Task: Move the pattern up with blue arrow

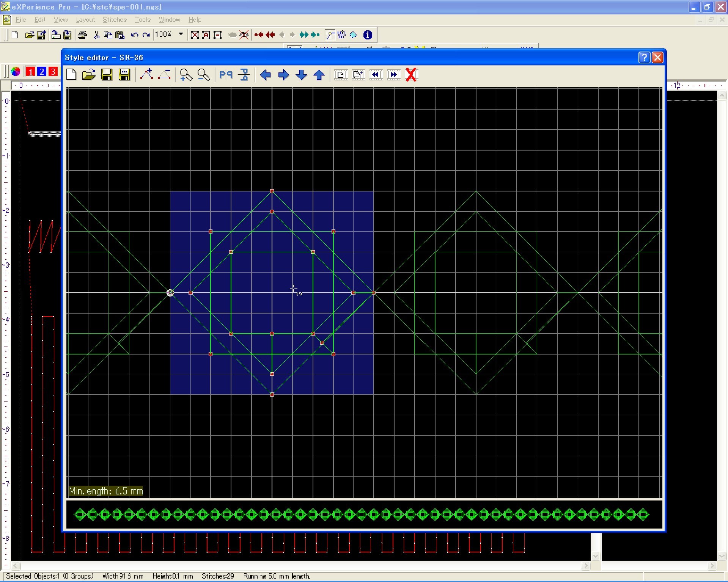Action: coord(319,75)
